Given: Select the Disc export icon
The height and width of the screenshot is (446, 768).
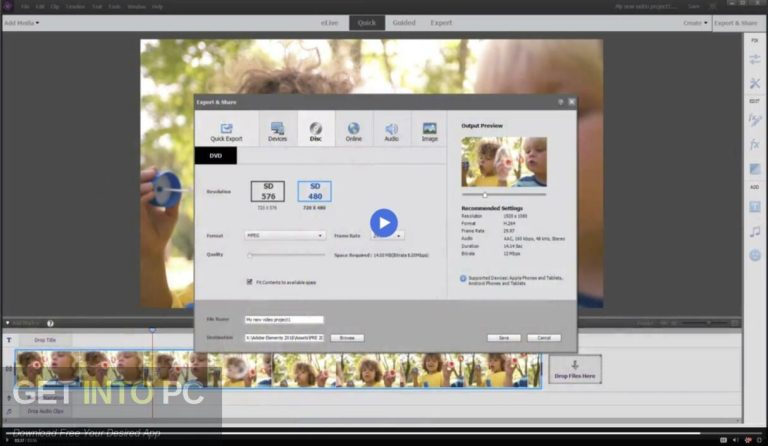Looking at the screenshot, I should [315, 128].
